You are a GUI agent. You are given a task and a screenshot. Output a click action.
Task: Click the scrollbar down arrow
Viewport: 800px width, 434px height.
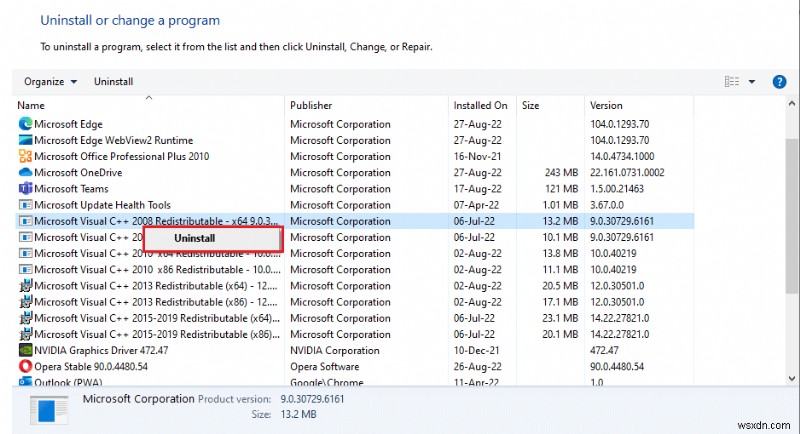792,378
